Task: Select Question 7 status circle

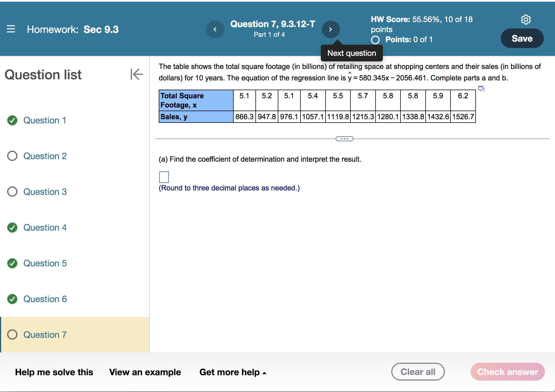Action: [x=12, y=334]
